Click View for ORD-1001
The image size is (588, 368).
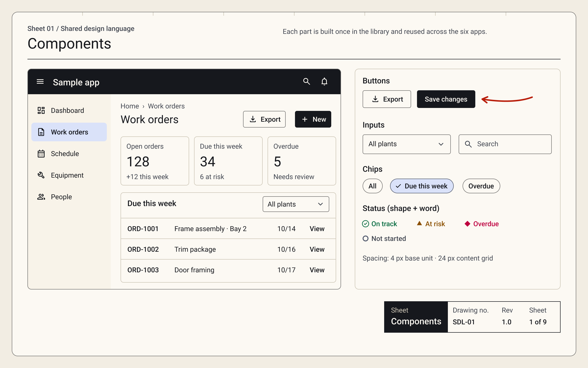[317, 229]
